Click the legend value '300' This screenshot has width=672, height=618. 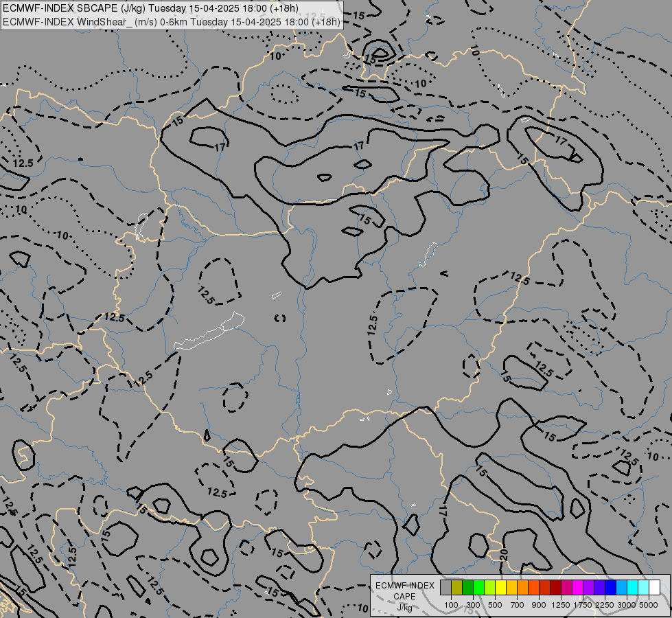pos(473,605)
